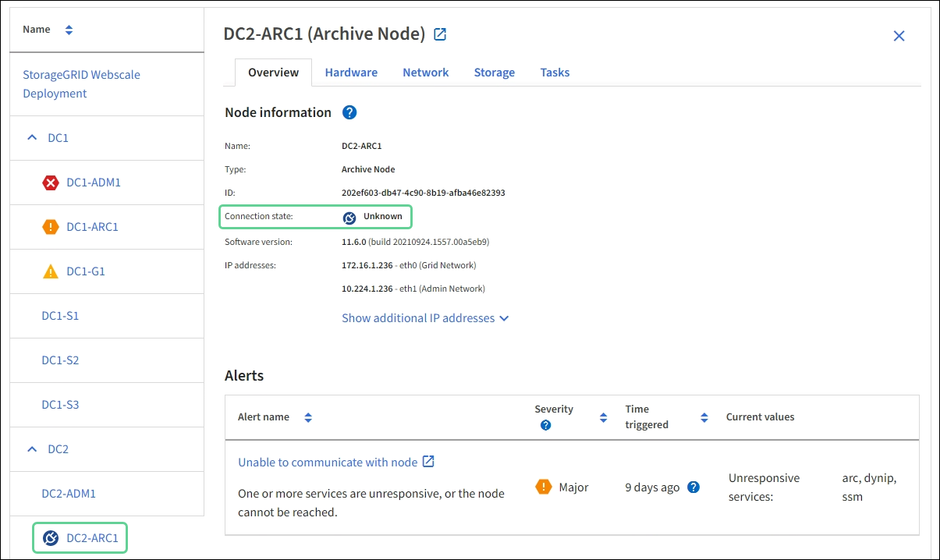The width and height of the screenshot is (940, 560).
Task: Click the Severity column help icon
Action: click(545, 425)
